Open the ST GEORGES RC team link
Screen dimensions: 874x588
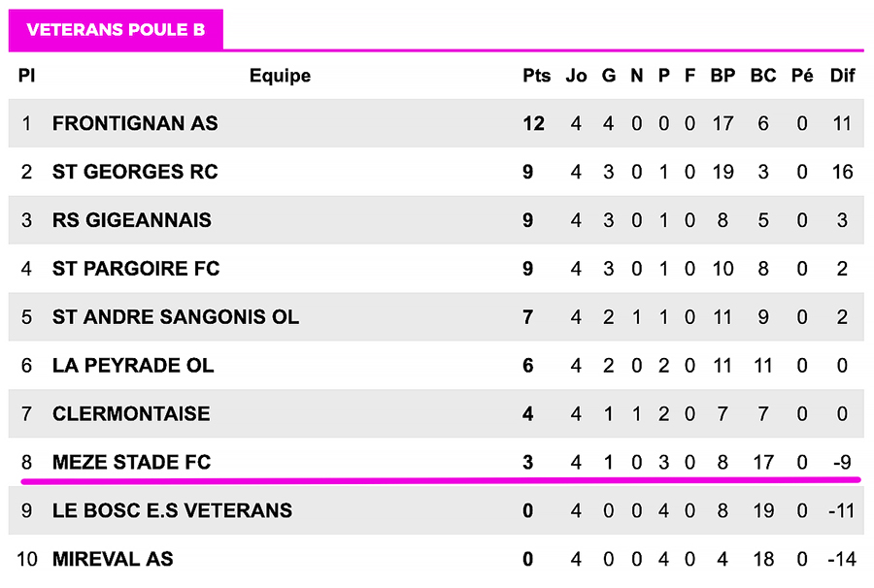[x=135, y=173]
